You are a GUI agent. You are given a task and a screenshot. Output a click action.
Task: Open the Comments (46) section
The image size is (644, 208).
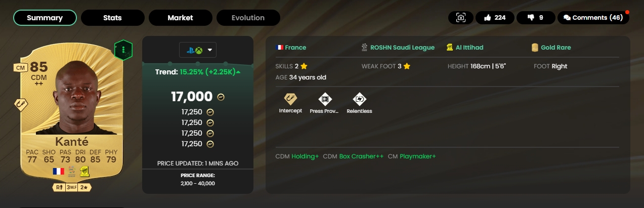click(593, 18)
